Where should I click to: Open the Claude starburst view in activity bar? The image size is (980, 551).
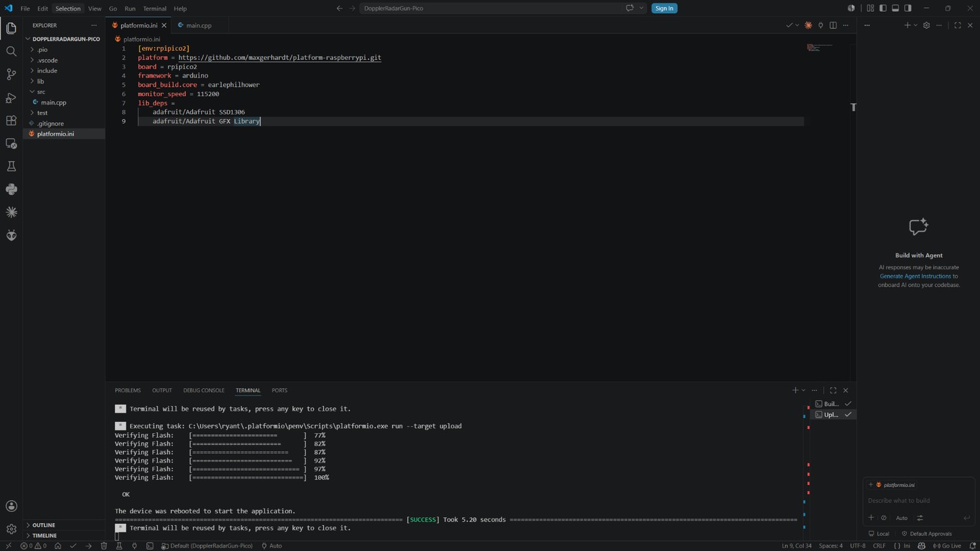11,212
